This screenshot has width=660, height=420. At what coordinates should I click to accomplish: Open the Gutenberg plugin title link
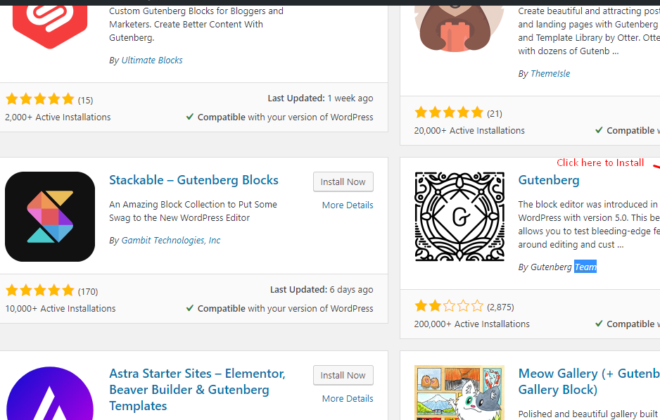[x=548, y=180]
